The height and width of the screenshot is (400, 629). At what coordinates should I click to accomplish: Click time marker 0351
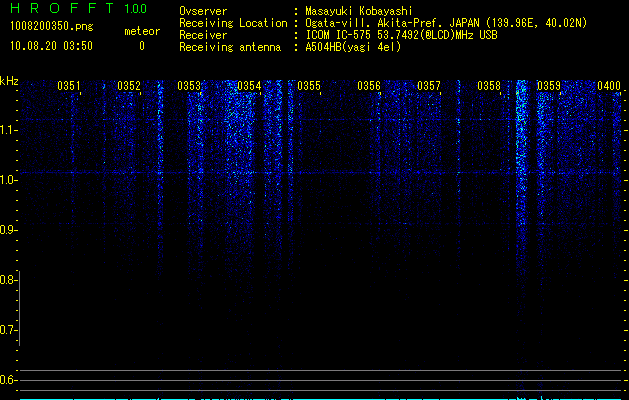click(69, 86)
